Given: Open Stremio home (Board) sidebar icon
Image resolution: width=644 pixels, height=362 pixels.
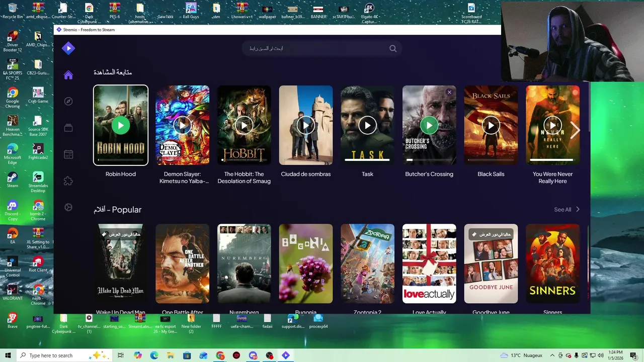Looking at the screenshot, I should pyautogui.click(x=68, y=75).
